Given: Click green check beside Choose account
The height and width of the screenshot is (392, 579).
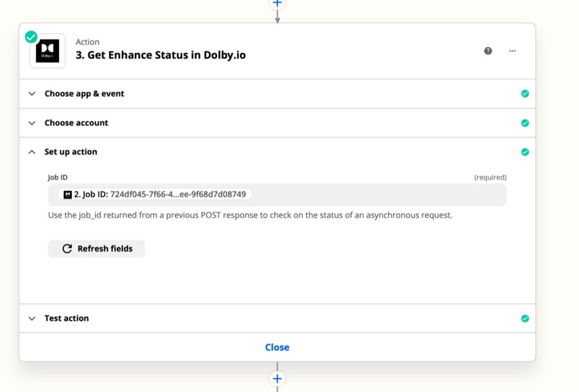Looking at the screenshot, I should [525, 123].
